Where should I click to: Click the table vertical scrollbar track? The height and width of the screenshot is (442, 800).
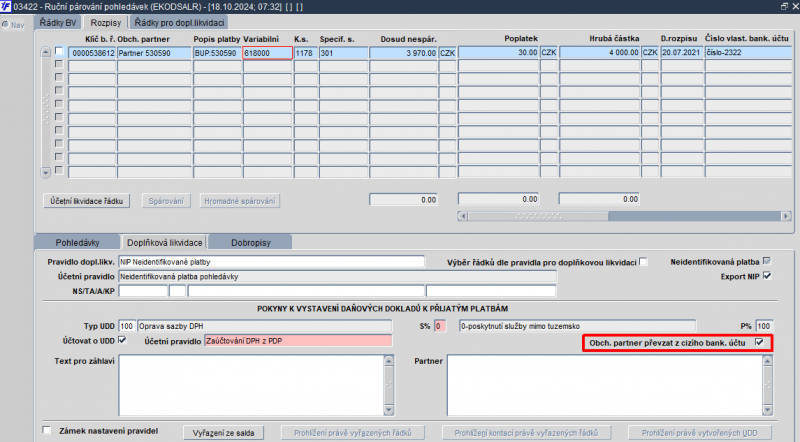(45, 112)
